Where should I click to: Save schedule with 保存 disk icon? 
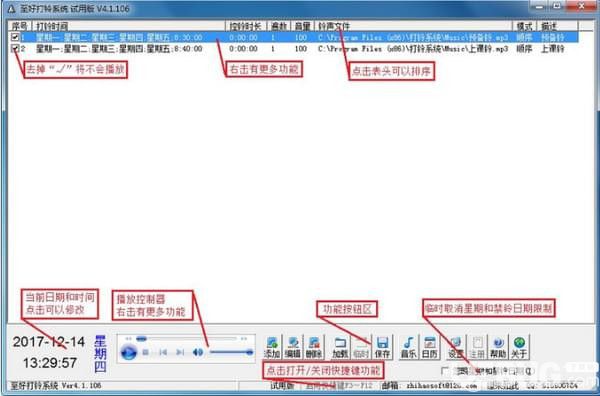click(382, 347)
